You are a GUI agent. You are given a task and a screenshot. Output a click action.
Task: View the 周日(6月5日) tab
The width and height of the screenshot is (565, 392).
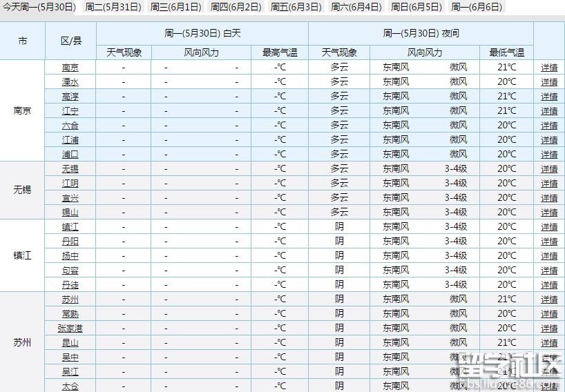click(x=416, y=7)
